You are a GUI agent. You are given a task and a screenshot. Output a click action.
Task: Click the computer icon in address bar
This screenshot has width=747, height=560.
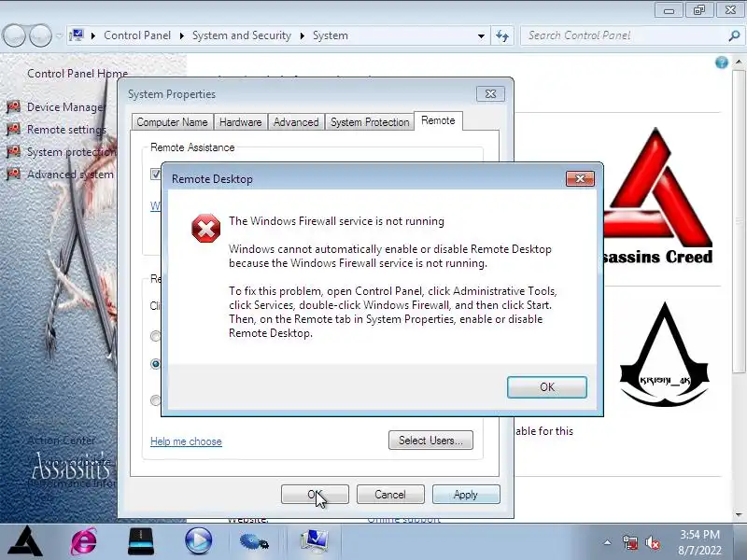pos(77,35)
